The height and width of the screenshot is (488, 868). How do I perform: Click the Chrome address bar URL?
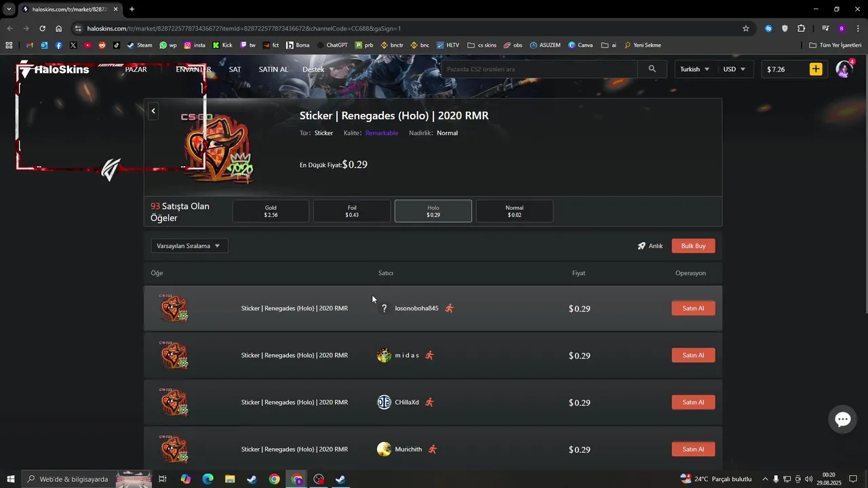click(x=244, y=28)
